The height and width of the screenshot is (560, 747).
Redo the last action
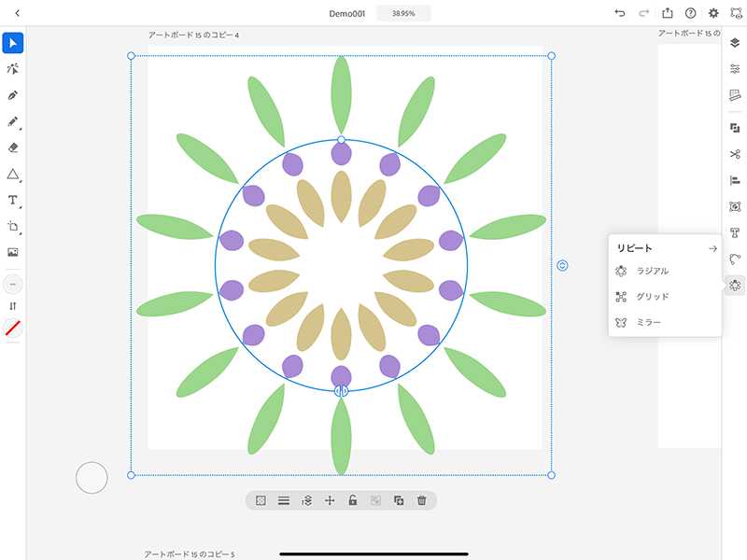pos(643,13)
